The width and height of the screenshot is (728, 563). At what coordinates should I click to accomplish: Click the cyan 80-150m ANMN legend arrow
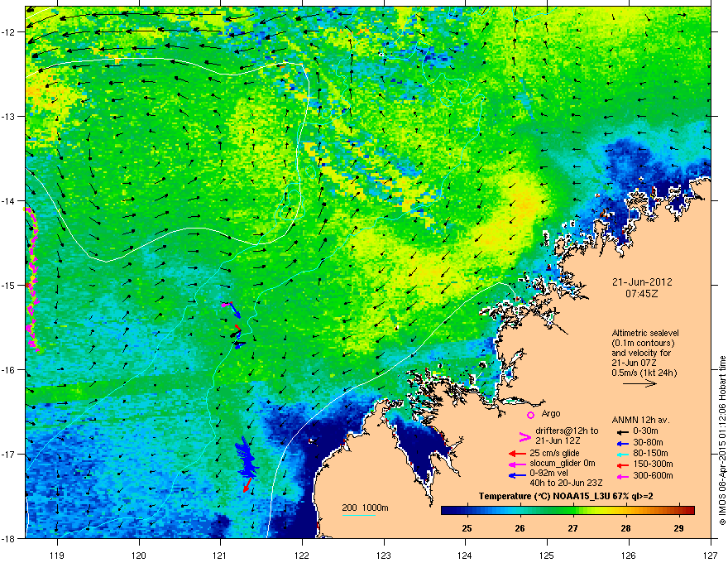[623, 454]
